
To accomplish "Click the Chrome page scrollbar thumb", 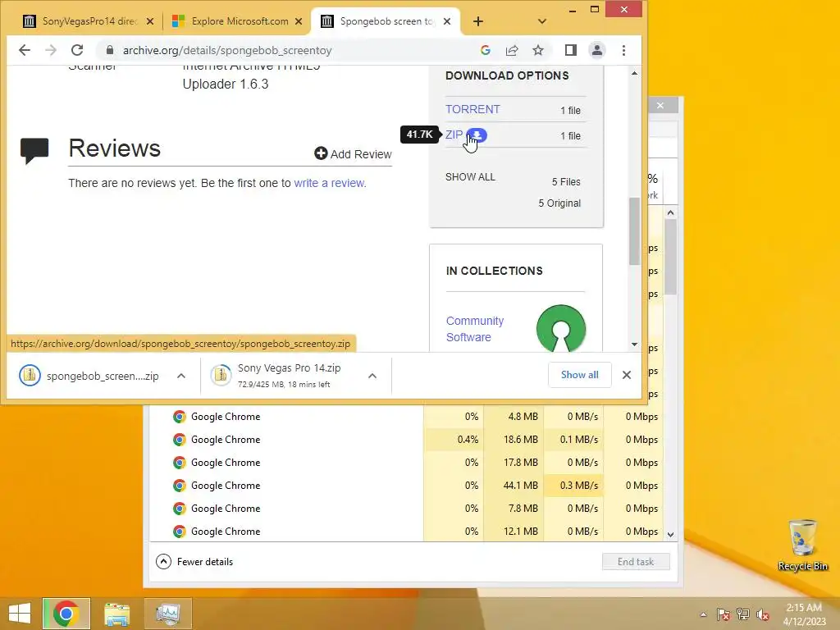I will pyautogui.click(x=634, y=231).
